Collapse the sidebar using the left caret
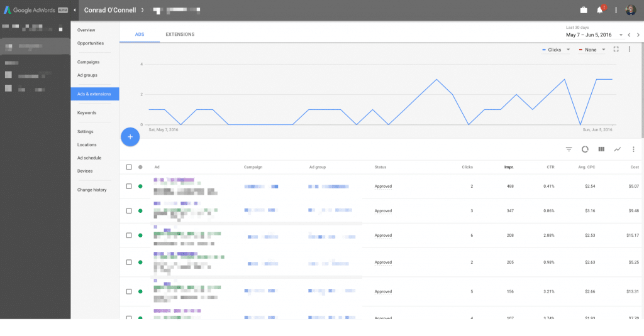 (75, 10)
